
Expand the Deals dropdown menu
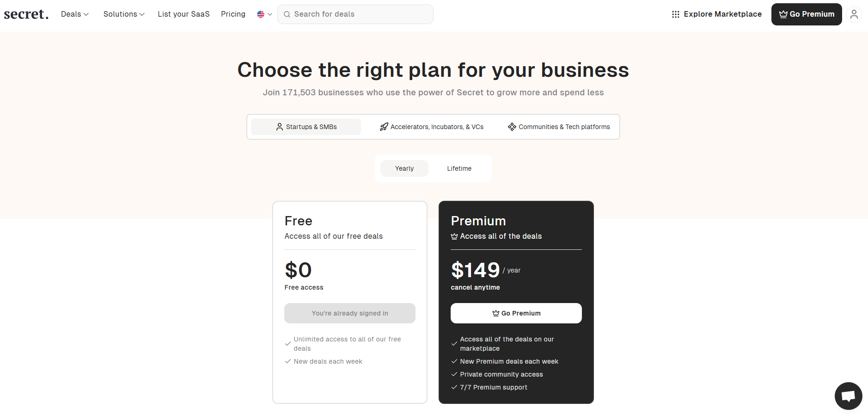(74, 14)
